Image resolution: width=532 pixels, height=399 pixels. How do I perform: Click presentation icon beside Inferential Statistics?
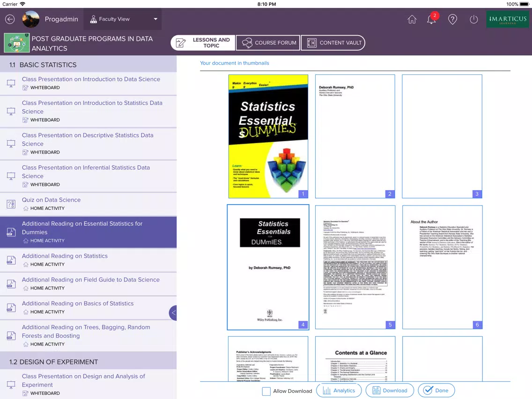coord(11,176)
